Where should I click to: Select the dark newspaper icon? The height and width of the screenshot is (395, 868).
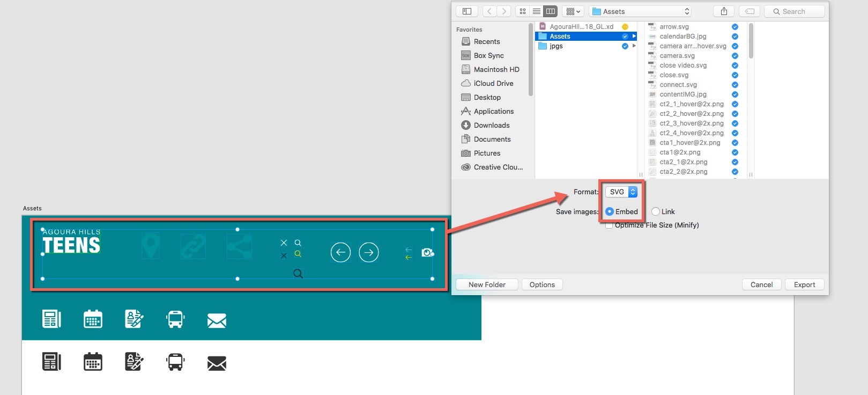(51, 362)
